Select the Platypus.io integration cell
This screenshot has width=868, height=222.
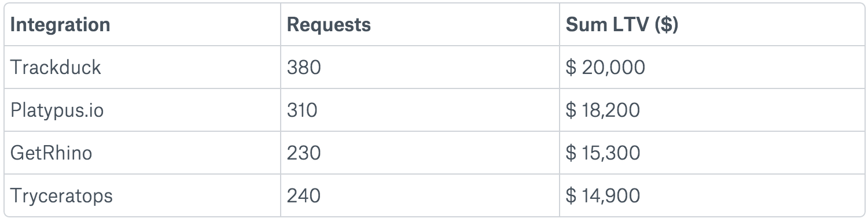(142, 110)
